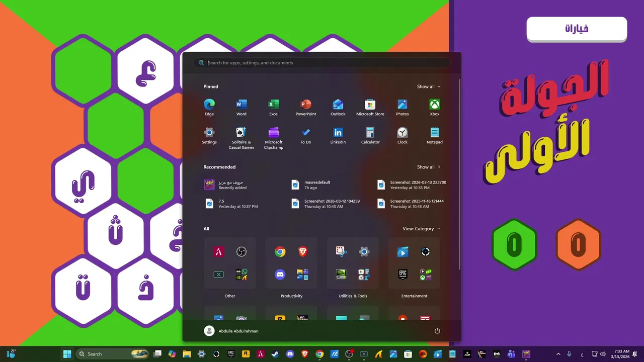
Task: Open pinned LinkedIn app
Action: tap(338, 135)
